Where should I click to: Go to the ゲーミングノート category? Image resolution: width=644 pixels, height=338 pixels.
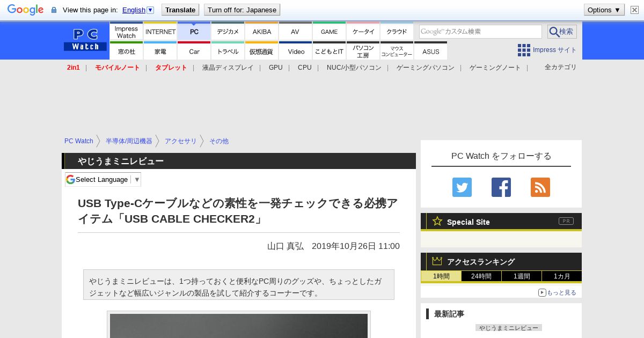tap(495, 68)
